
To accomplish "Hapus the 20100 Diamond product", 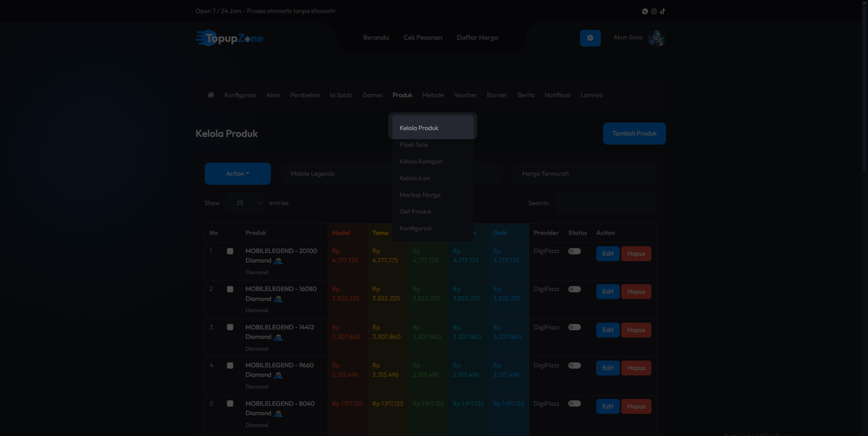I will (x=636, y=253).
